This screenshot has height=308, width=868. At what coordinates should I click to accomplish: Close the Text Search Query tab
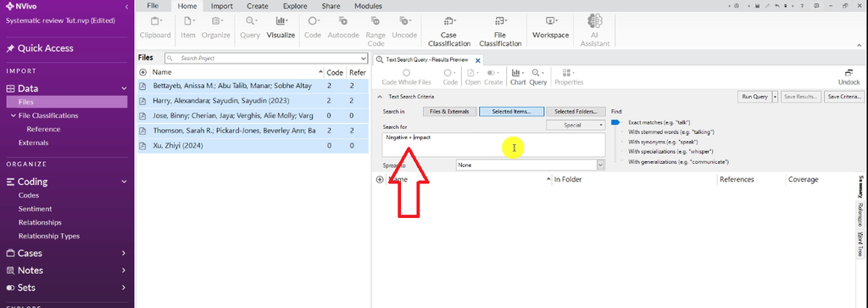click(478, 59)
